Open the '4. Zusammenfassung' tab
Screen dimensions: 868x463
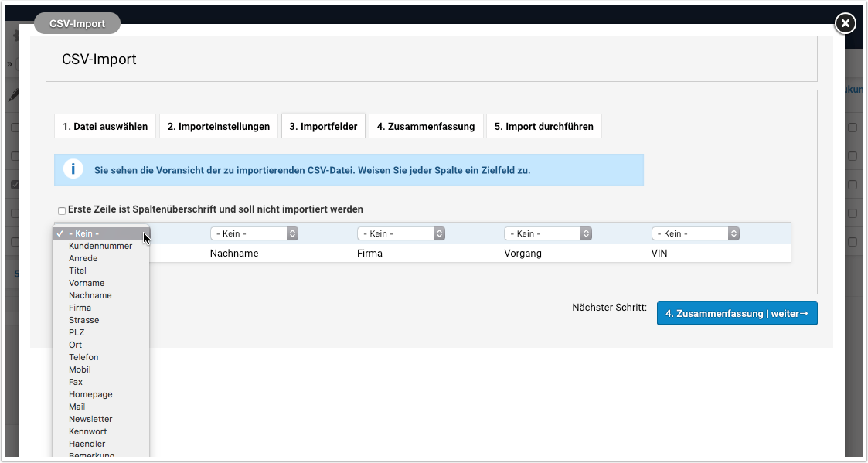(x=426, y=126)
